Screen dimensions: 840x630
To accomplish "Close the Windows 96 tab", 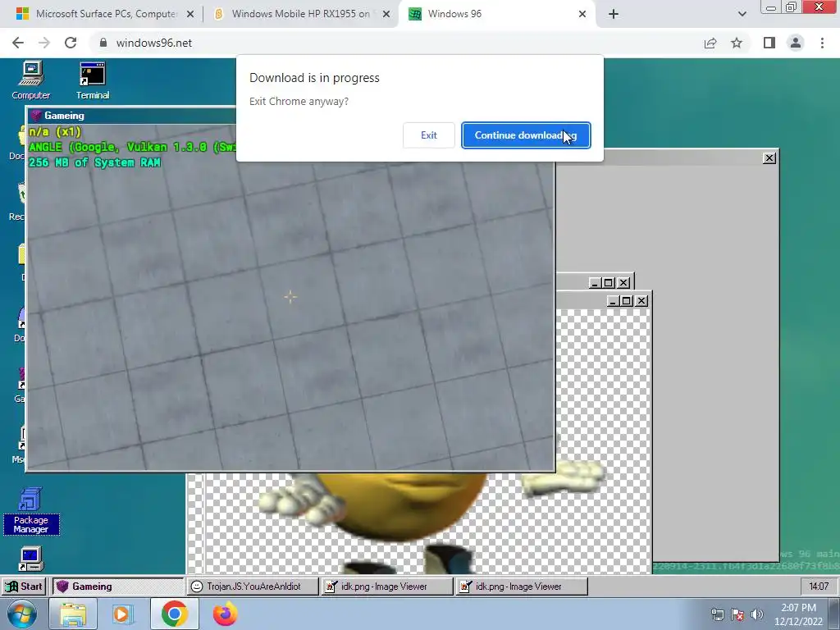I will (x=582, y=15).
